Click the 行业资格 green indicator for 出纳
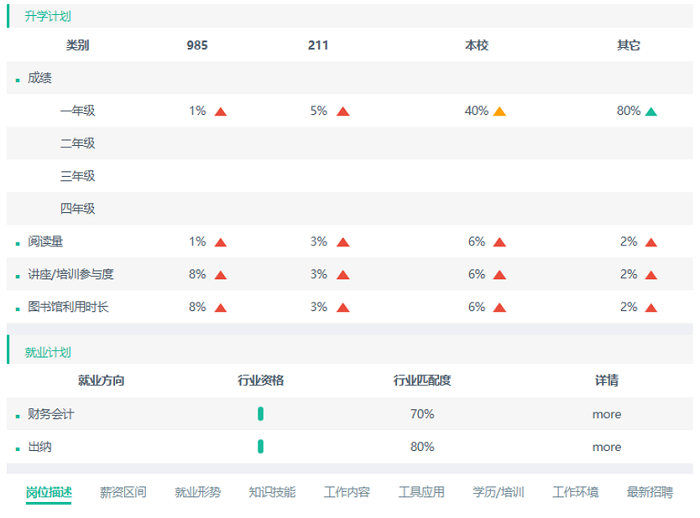The image size is (700, 518). click(260, 447)
